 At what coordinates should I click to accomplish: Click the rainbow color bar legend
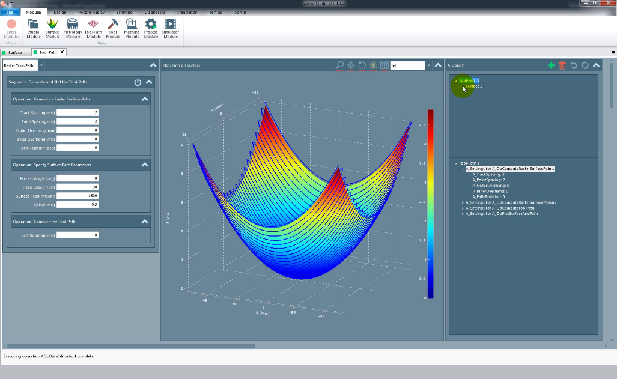[x=430, y=204]
